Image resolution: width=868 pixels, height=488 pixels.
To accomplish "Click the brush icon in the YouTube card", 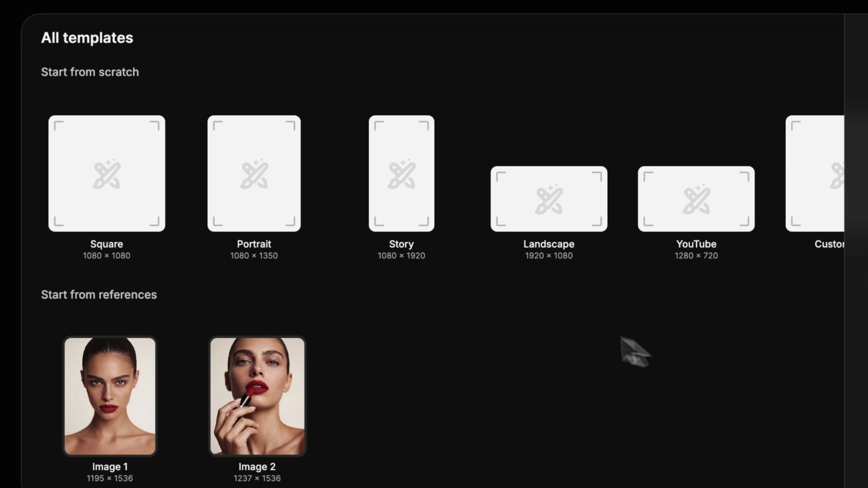I will click(x=696, y=199).
